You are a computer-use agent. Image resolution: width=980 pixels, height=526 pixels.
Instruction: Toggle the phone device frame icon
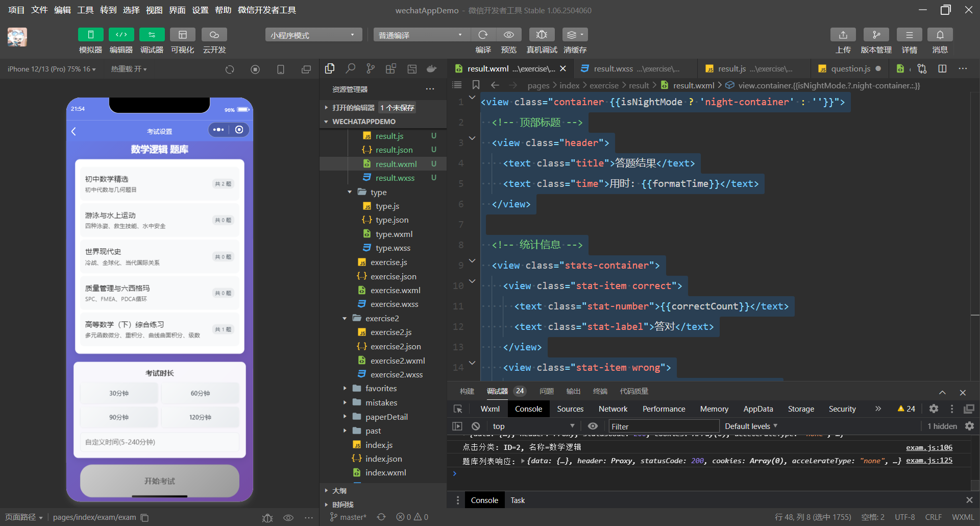[281, 69]
